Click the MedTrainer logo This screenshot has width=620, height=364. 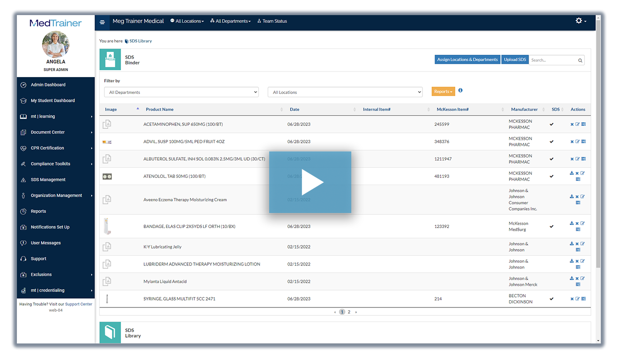tap(56, 23)
